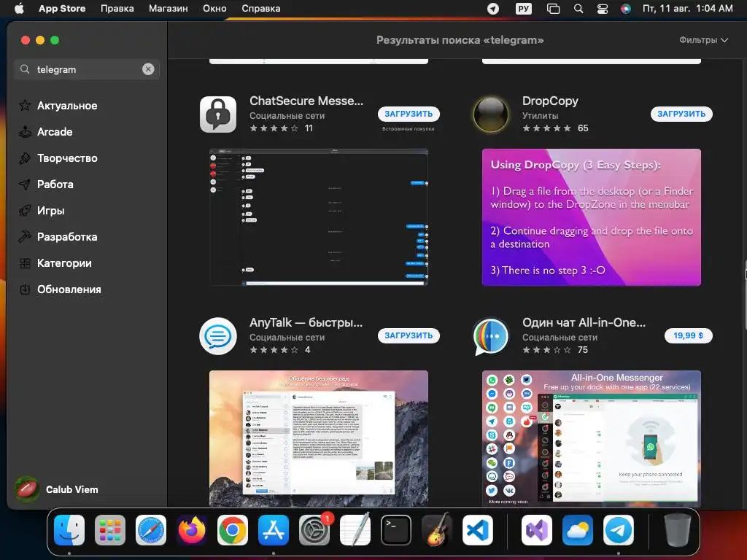Click the DropCopy star rating
The height and width of the screenshot is (560, 747).
[x=546, y=128]
